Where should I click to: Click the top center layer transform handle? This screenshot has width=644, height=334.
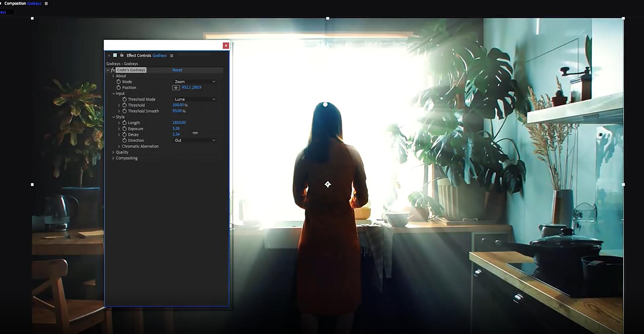pos(327,18)
